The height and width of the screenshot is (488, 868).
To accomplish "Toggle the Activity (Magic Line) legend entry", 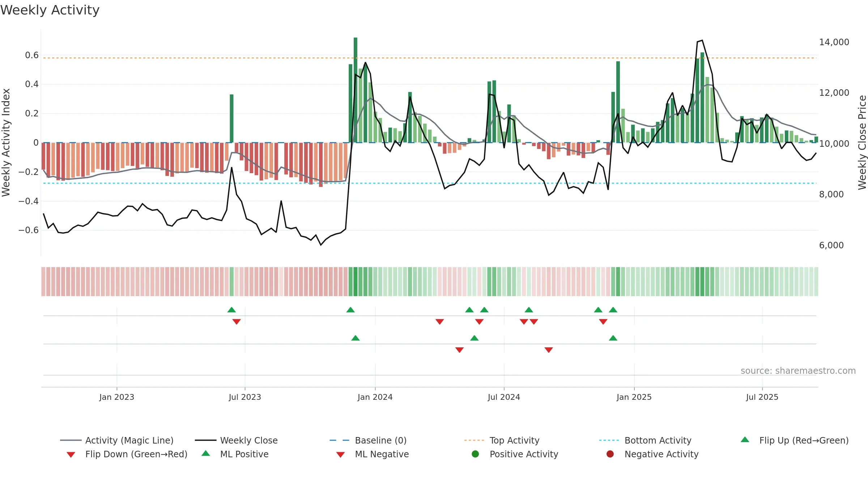I will [x=117, y=440].
